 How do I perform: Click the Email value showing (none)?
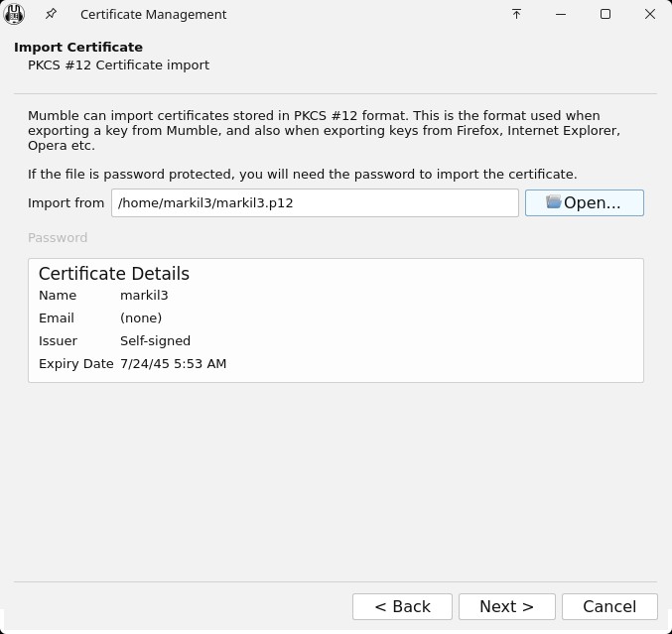(141, 318)
